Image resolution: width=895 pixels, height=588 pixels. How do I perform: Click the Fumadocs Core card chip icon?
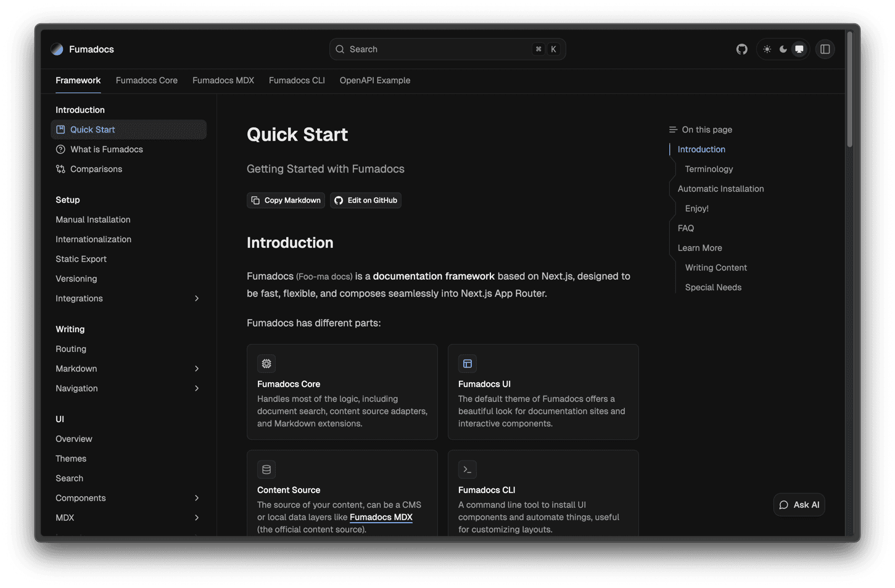click(266, 364)
